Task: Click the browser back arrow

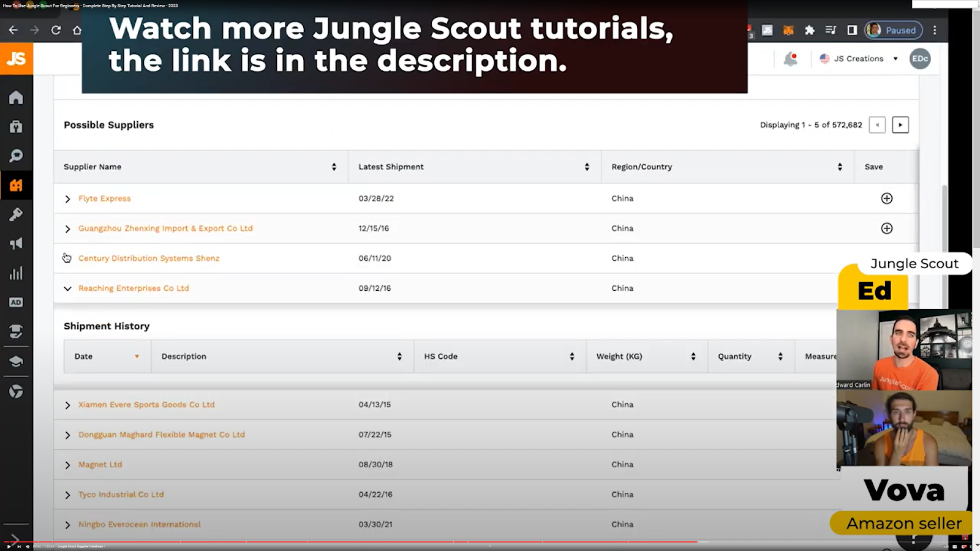Action: tap(13, 30)
